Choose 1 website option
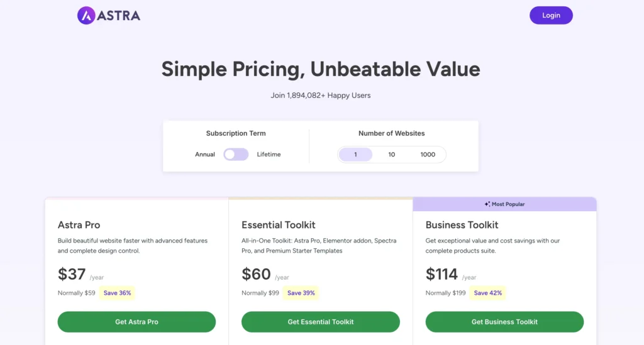 click(355, 155)
